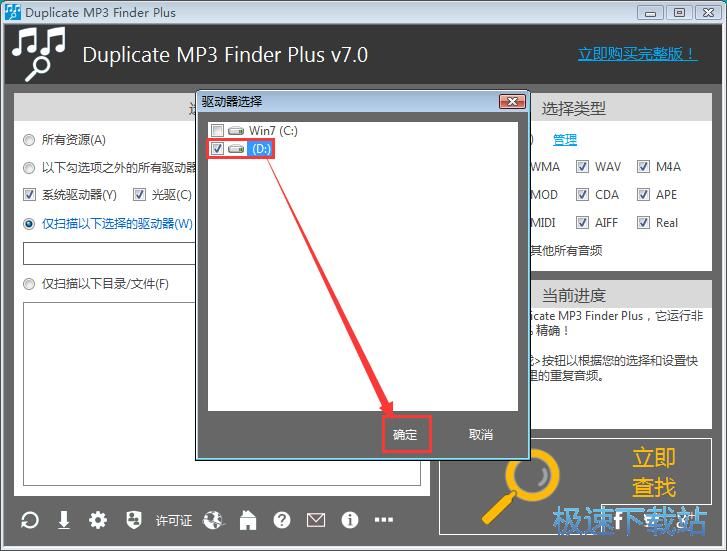Click the Win7 C: drive icon
The height and width of the screenshot is (551, 727).
click(236, 131)
